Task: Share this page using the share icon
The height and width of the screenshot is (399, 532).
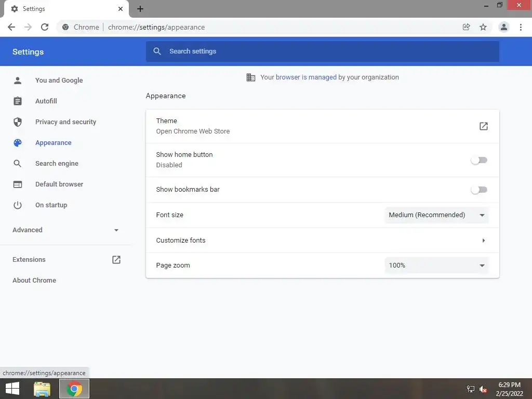Action: tap(466, 27)
